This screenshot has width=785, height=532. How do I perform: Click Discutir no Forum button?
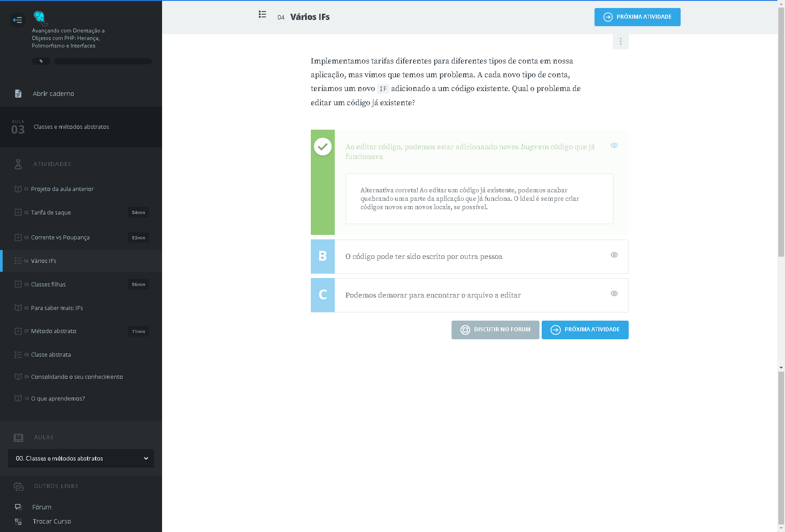point(495,330)
